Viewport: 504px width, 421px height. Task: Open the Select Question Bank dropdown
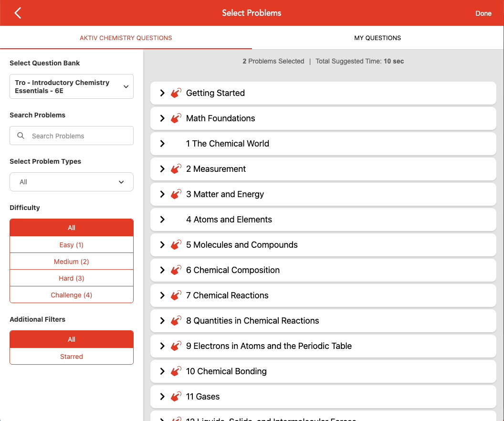point(71,86)
